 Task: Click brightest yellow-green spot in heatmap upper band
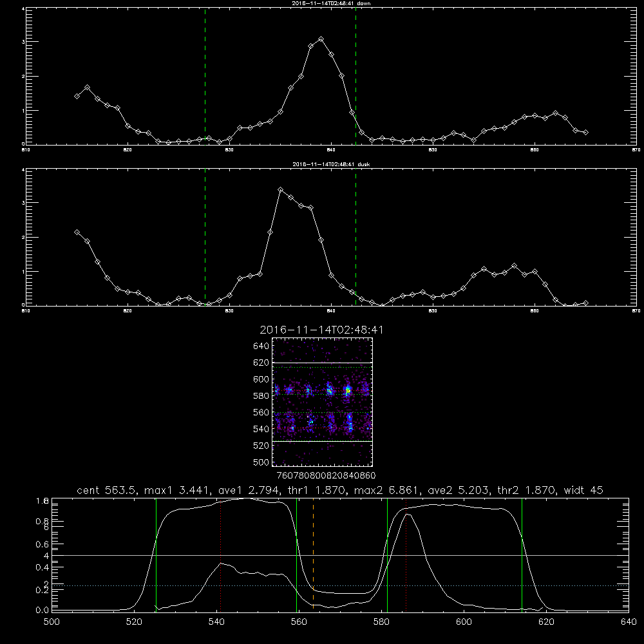[x=348, y=392]
